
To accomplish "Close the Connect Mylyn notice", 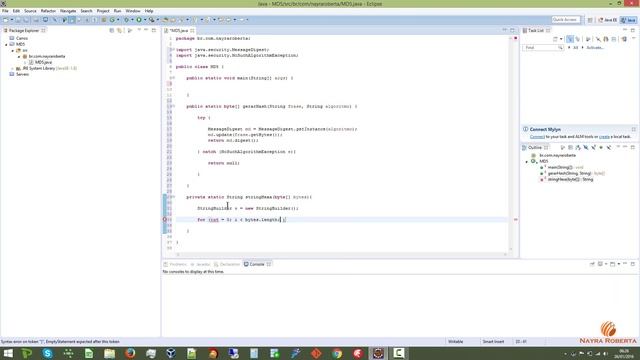I will 633,129.
